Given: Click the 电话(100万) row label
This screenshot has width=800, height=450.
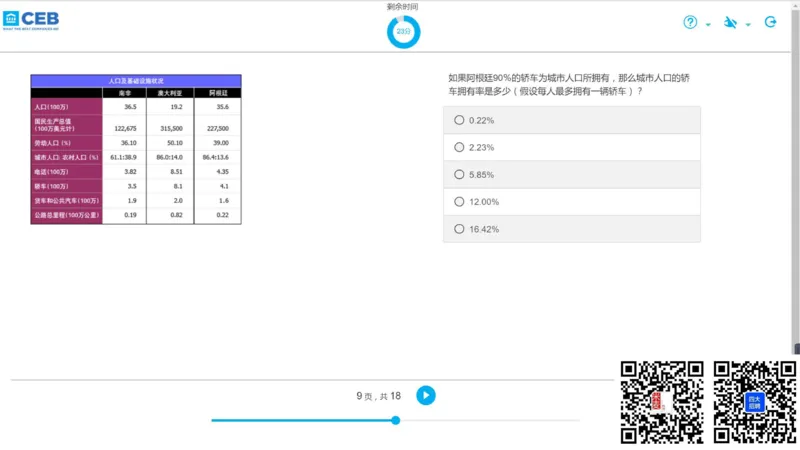Looking at the screenshot, I should click(66, 172).
